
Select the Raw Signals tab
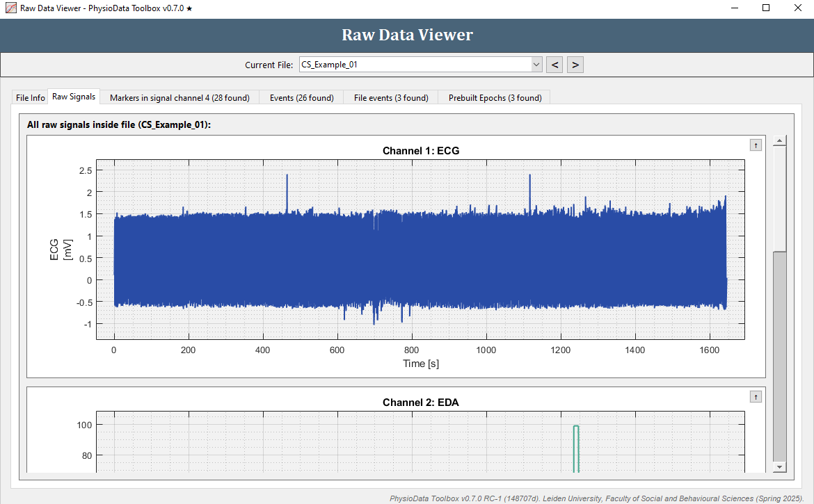pos(73,97)
